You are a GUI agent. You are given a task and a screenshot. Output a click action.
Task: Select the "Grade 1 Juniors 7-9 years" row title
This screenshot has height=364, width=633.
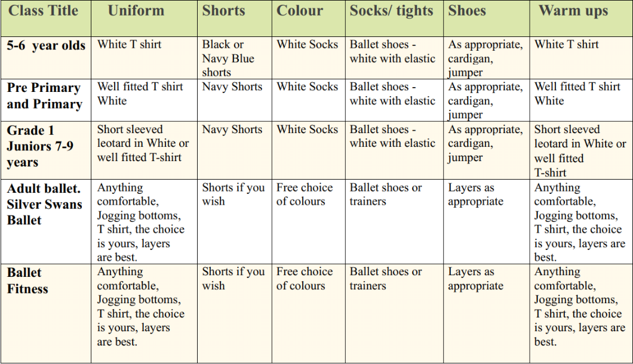pyautogui.click(x=41, y=146)
